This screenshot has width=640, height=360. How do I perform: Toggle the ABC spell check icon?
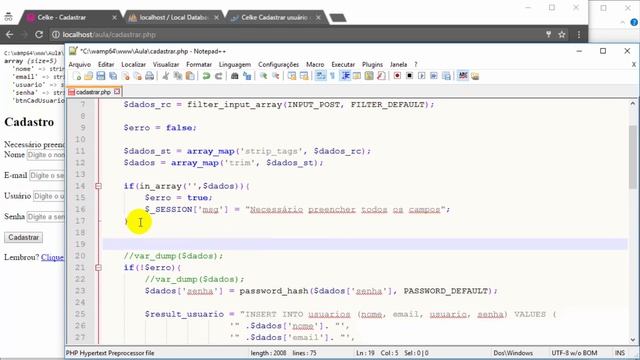pyautogui.click(x=463, y=76)
